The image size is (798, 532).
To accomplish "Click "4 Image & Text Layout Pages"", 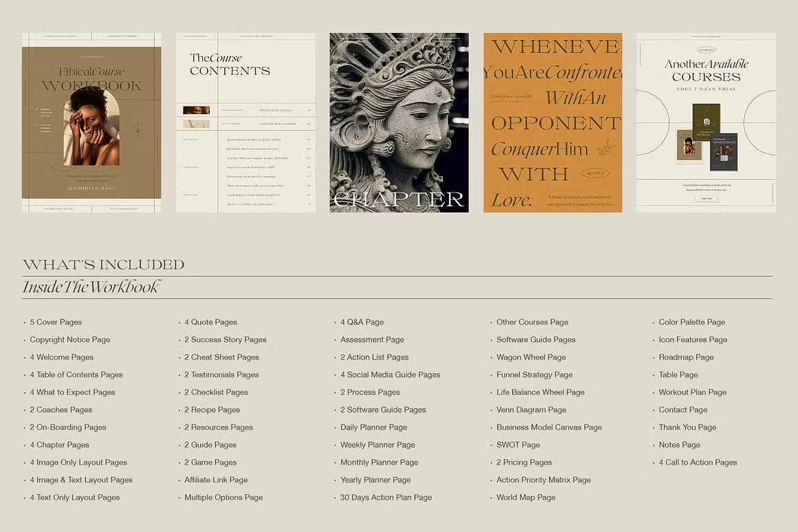I will click(81, 480).
